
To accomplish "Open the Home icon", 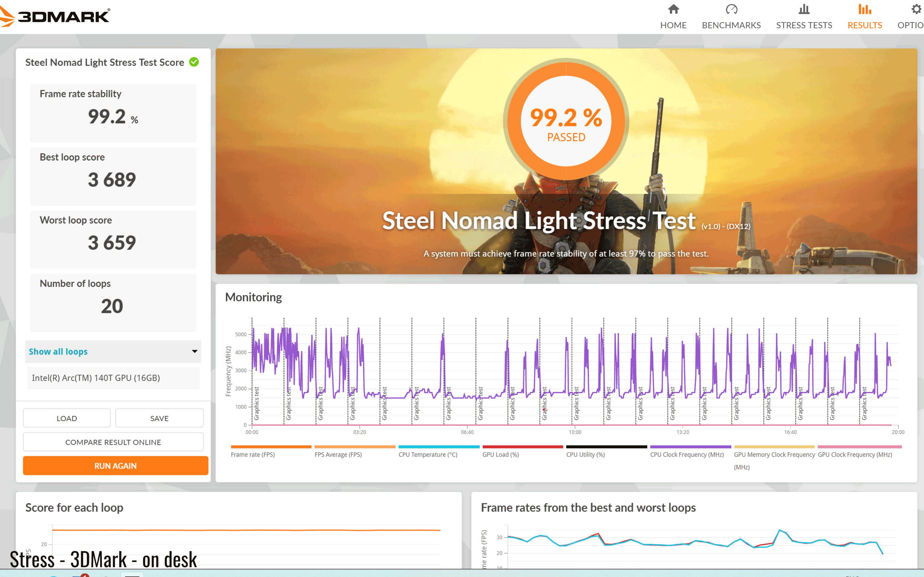I will tap(673, 9).
